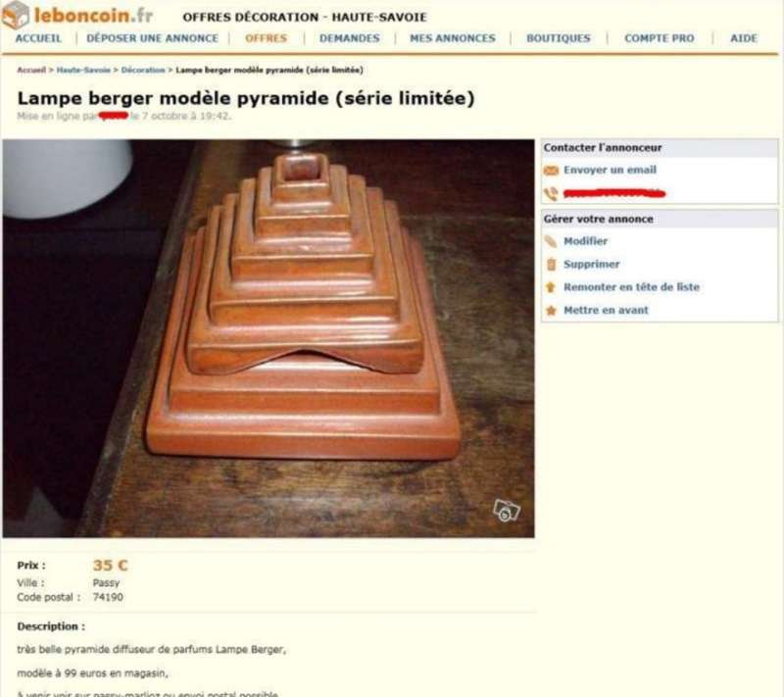Click the Décoration breadcrumb link
784x697 pixels.
tap(143, 70)
